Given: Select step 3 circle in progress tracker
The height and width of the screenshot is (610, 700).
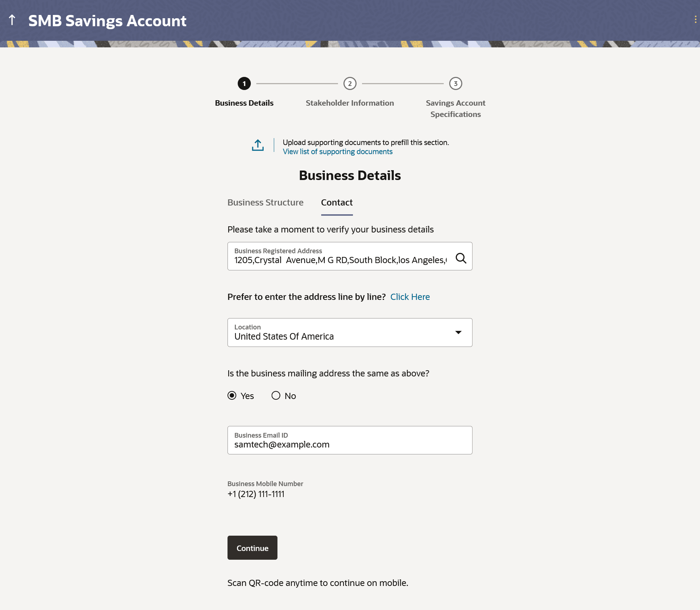Looking at the screenshot, I should [x=455, y=83].
